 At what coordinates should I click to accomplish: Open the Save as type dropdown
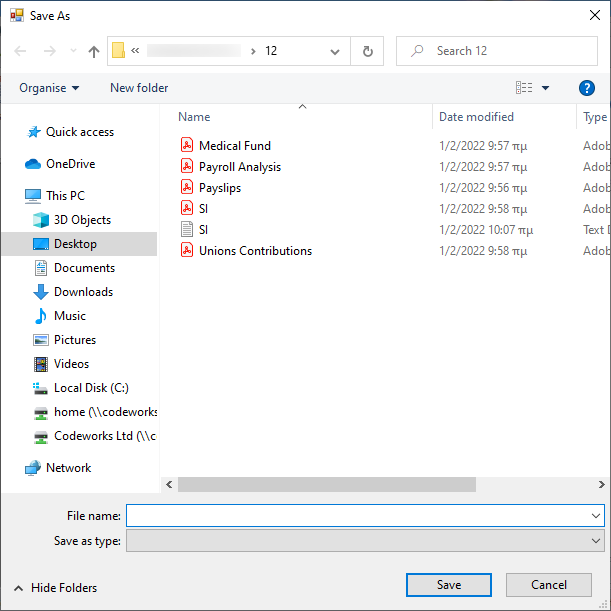(x=365, y=541)
